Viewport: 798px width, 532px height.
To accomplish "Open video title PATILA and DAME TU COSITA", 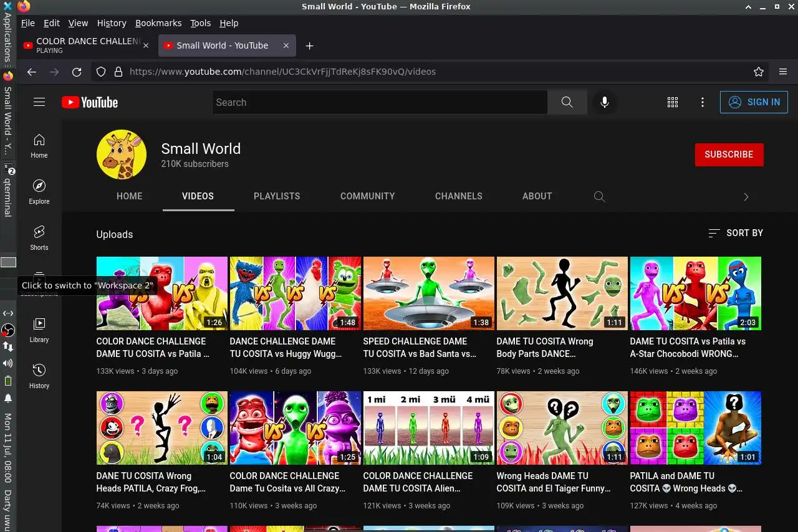I will coord(686,482).
